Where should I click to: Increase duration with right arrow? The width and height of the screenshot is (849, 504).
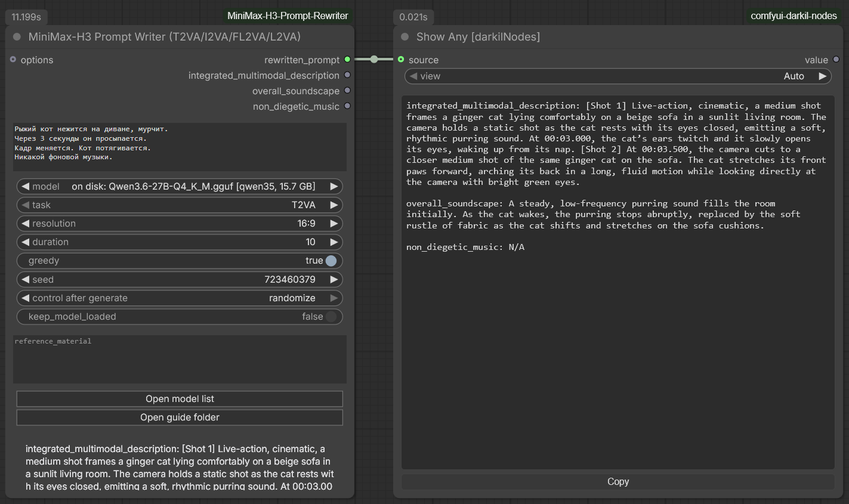[334, 242]
